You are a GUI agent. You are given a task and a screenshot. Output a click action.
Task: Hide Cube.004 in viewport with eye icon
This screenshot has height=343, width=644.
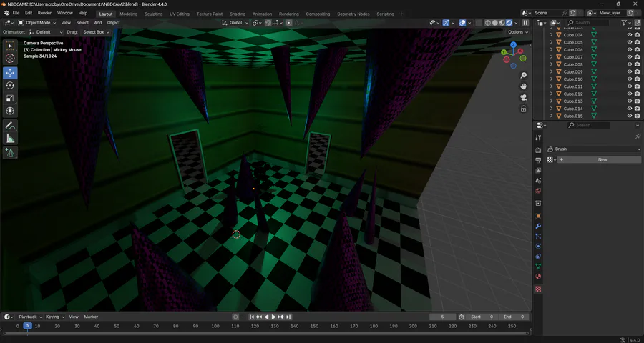pos(630,35)
